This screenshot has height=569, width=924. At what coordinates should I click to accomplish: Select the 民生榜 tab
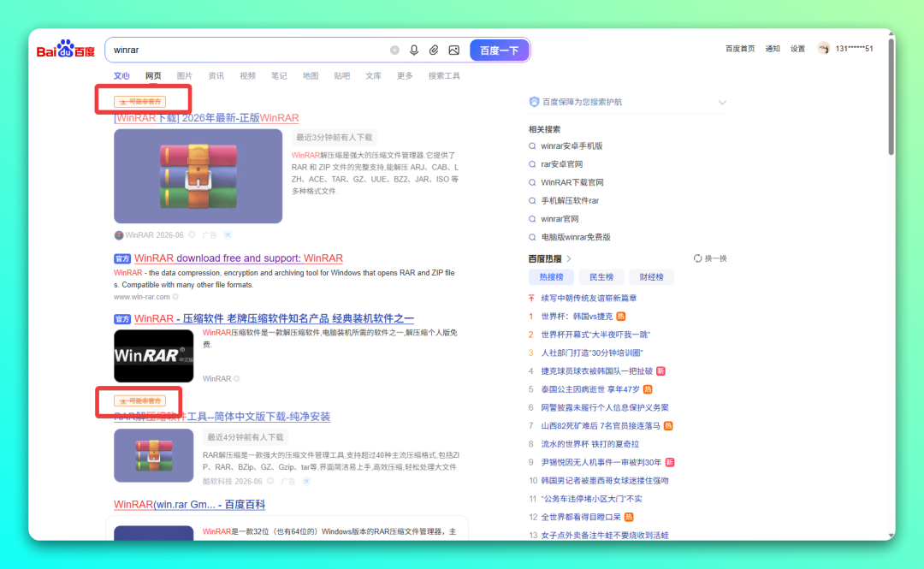601,276
